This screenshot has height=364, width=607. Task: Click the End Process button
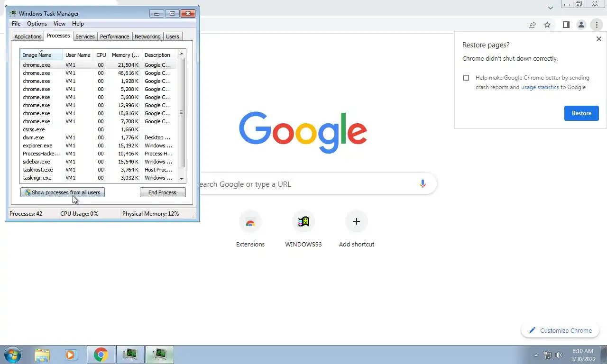point(162,192)
